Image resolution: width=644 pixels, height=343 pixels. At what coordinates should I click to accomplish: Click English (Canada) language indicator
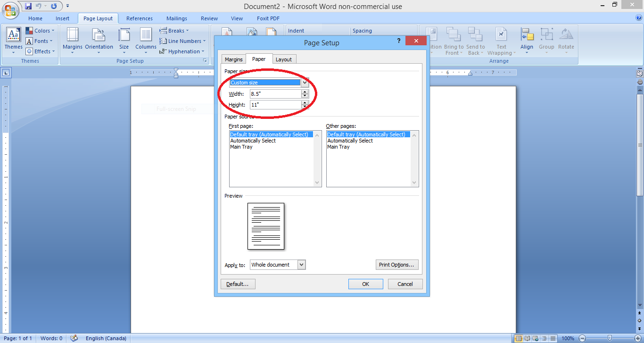[x=106, y=338]
